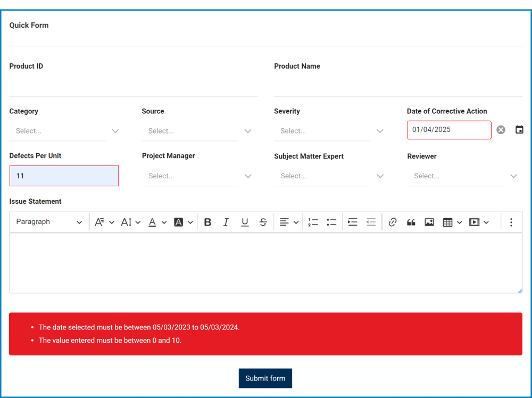The height and width of the screenshot is (398, 532).
Task: Toggle a numbered list
Action: click(313, 222)
